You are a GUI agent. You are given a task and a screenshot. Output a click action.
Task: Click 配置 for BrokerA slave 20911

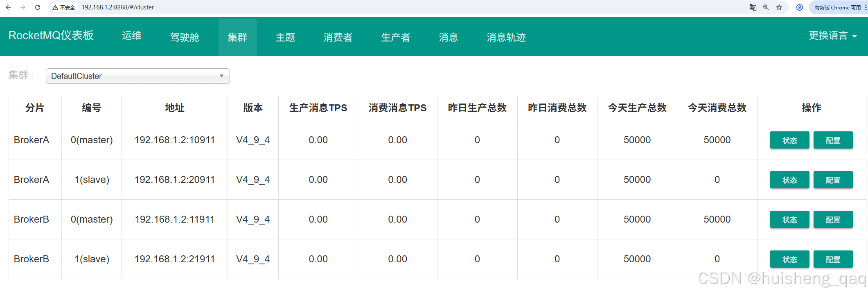pyautogui.click(x=833, y=180)
